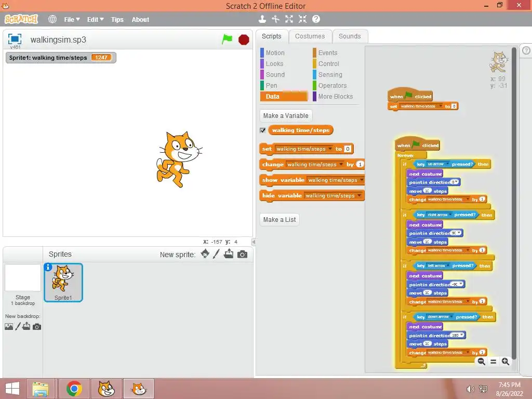The image size is (532, 399).
Task: Click the Make a List button
Action: [x=279, y=220]
